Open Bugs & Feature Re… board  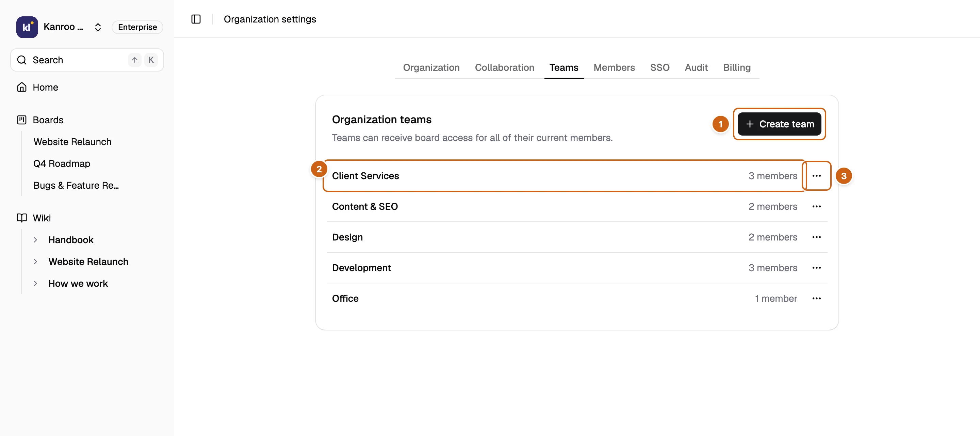pos(76,185)
